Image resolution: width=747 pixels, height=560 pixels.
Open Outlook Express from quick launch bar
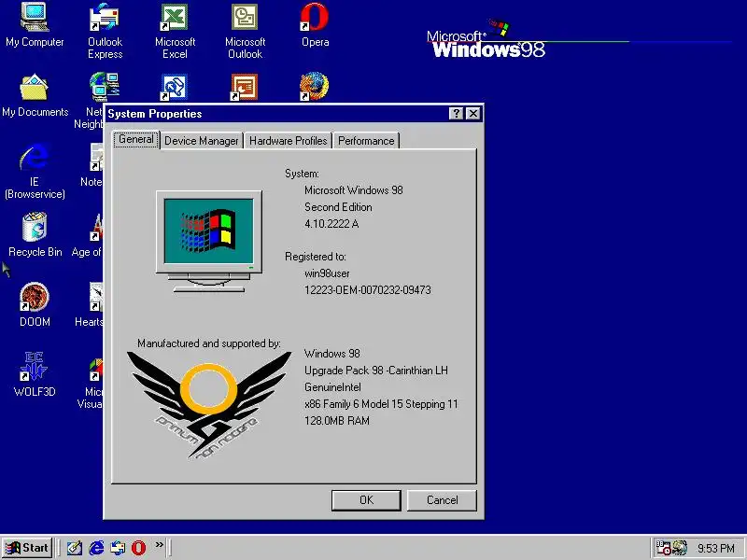coord(118,548)
